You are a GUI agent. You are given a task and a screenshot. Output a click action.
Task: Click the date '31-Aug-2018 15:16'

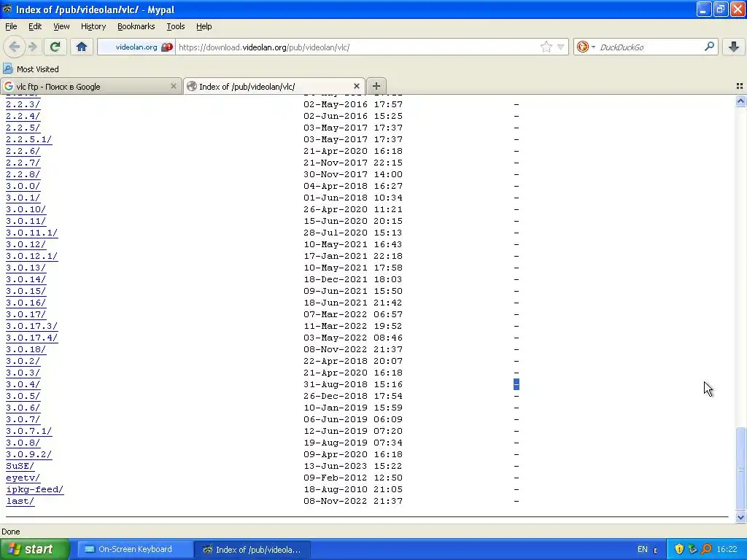(353, 384)
